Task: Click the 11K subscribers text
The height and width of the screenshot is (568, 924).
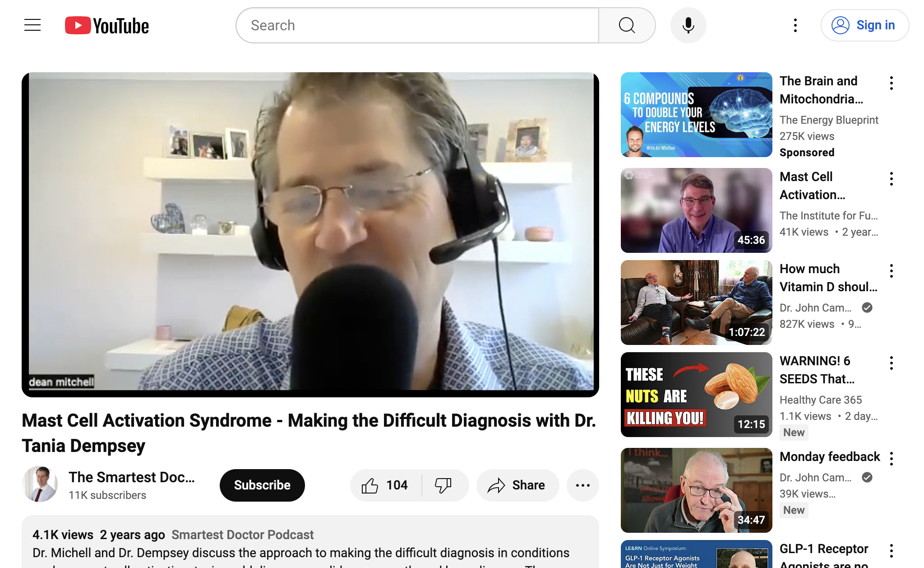Action: 107,495
